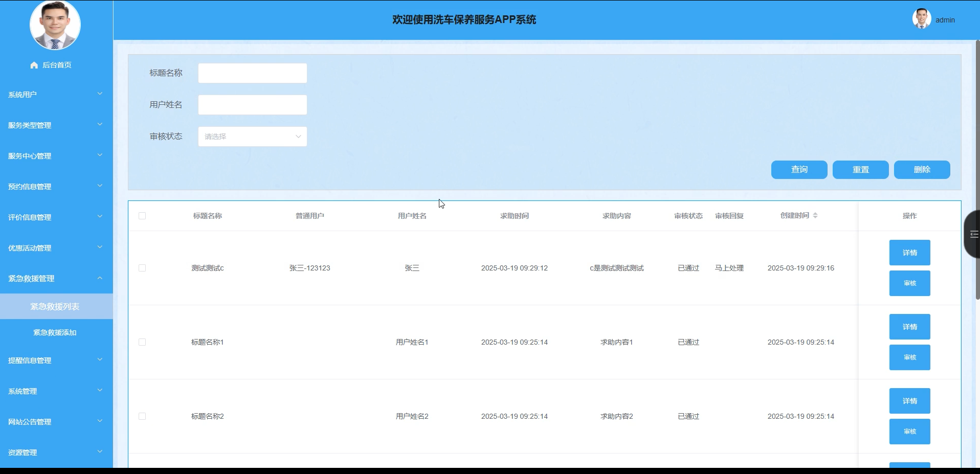Image resolution: width=980 pixels, height=474 pixels.
Task: Expand the 资源管理 chevron
Action: tap(100, 452)
